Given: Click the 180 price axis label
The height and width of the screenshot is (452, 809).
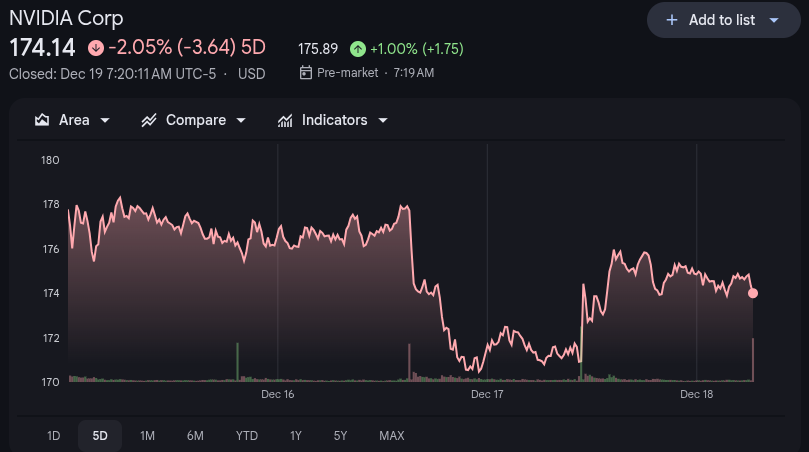Looking at the screenshot, I should pyautogui.click(x=50, y=160).
